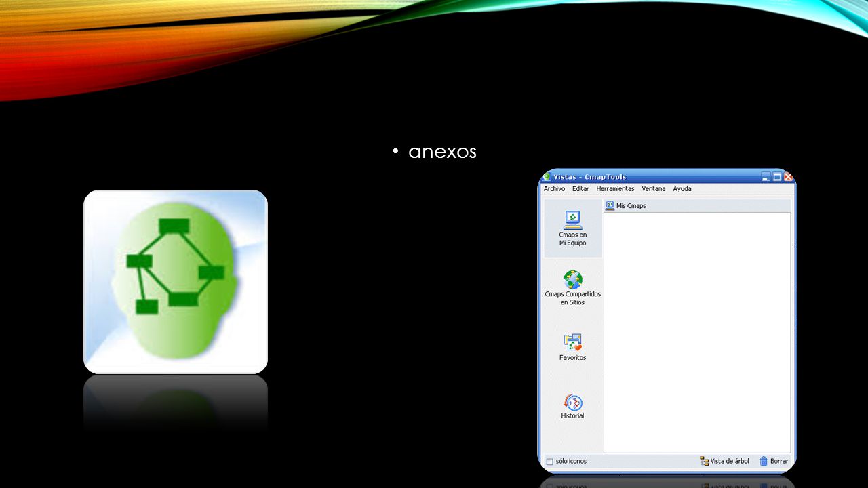Click the Mis Cmaps header text
This screenshot has height=488, width=868.
click(631, 206)
